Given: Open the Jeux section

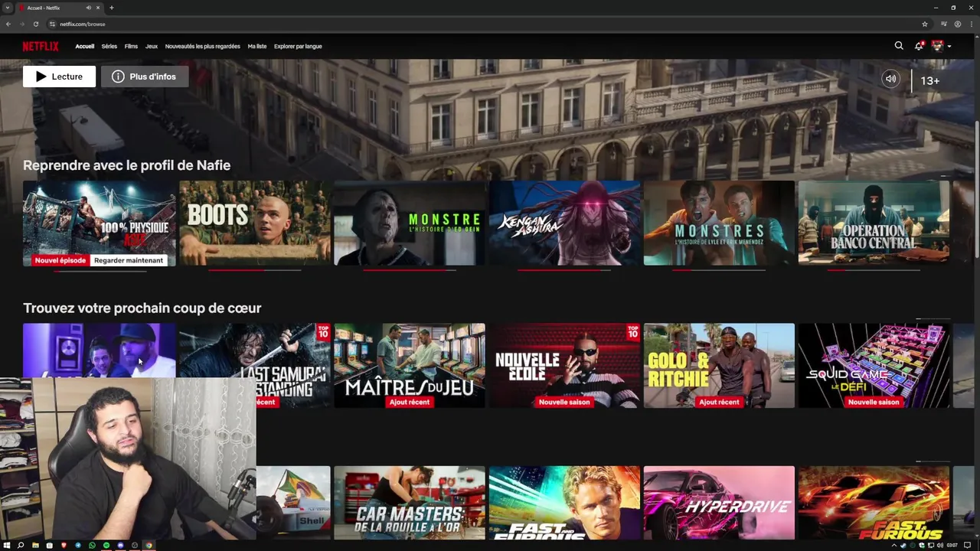Looking at the screenshot, I should pos(152,46).
